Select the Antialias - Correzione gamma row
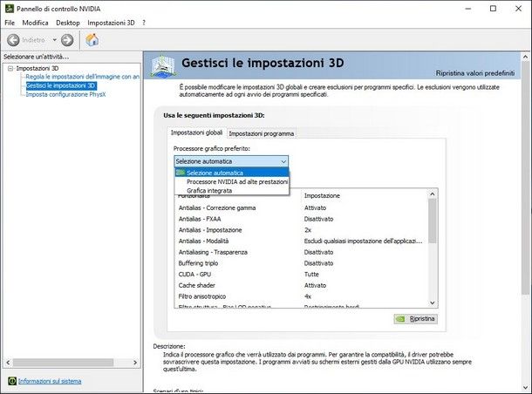532x394 pixels. [301, 207]
